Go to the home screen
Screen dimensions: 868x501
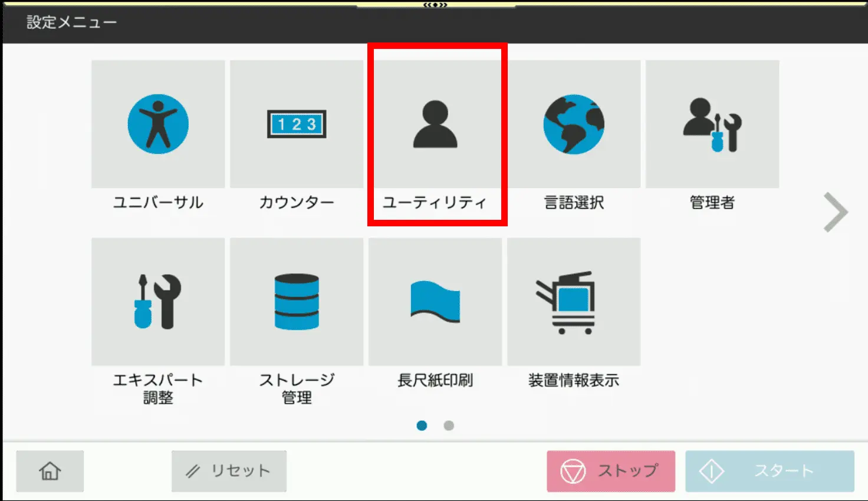coord(50,471)
